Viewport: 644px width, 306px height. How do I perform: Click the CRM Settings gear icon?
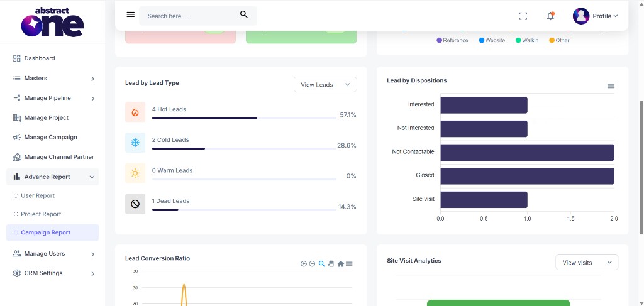[x=17, y=273]
